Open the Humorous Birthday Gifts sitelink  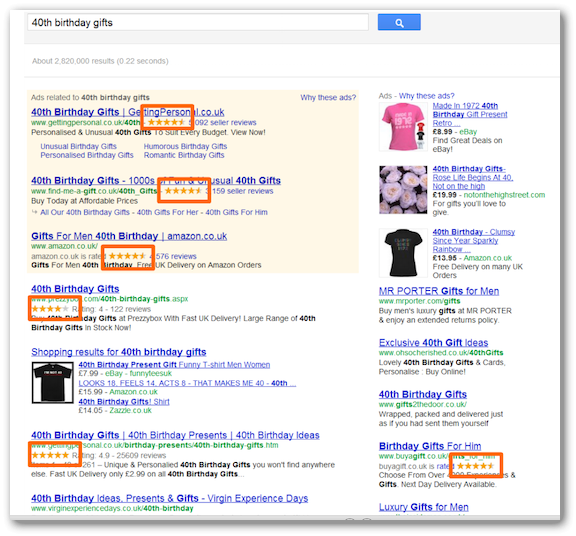185,146
